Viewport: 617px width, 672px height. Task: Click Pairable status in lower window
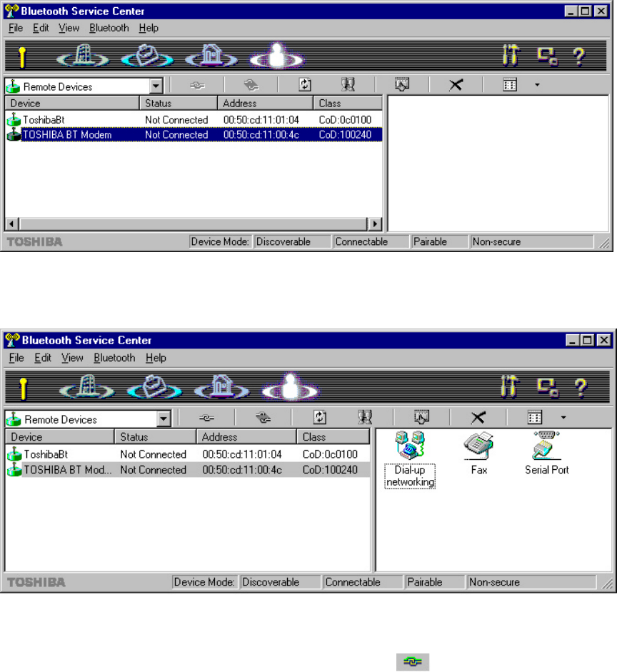pyautogui.click(x=434, y=582)
